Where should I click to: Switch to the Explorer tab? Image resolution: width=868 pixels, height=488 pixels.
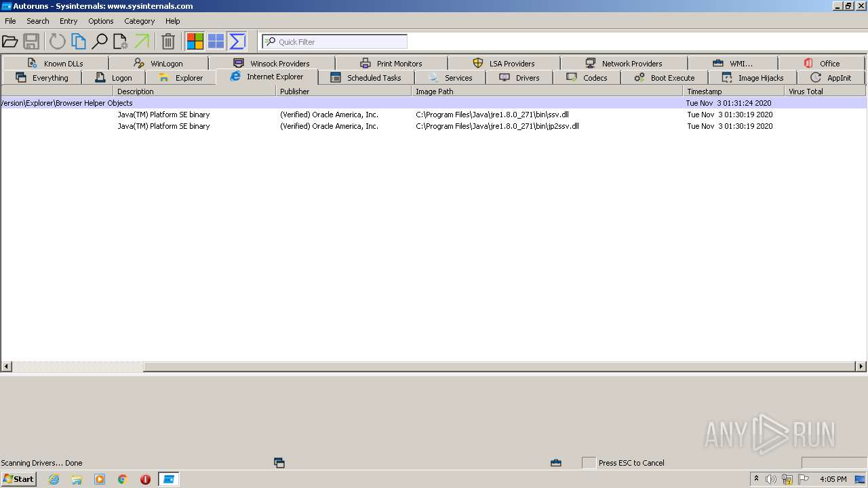(181, 77)
